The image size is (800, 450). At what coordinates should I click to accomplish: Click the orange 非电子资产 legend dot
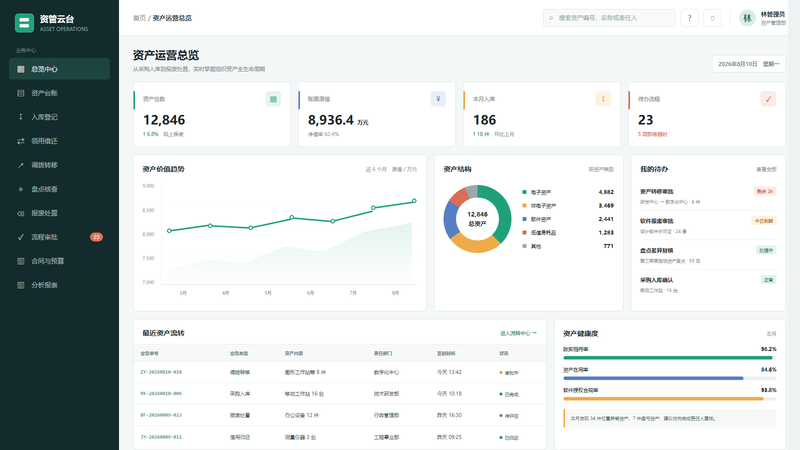pos(524,206)
